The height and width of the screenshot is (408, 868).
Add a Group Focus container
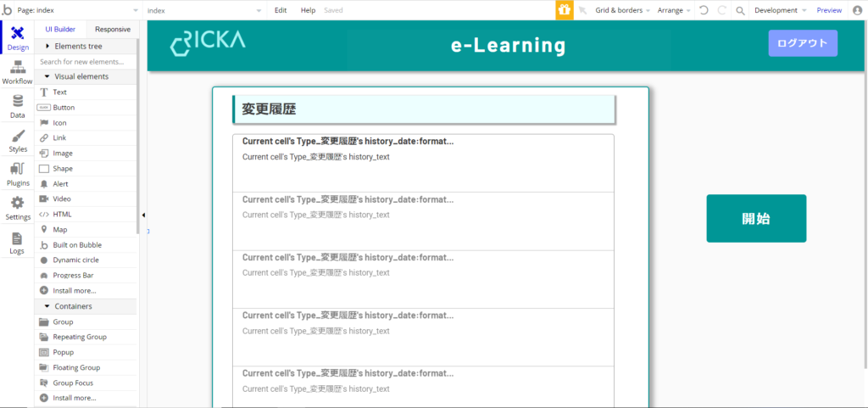coord(86,383)
